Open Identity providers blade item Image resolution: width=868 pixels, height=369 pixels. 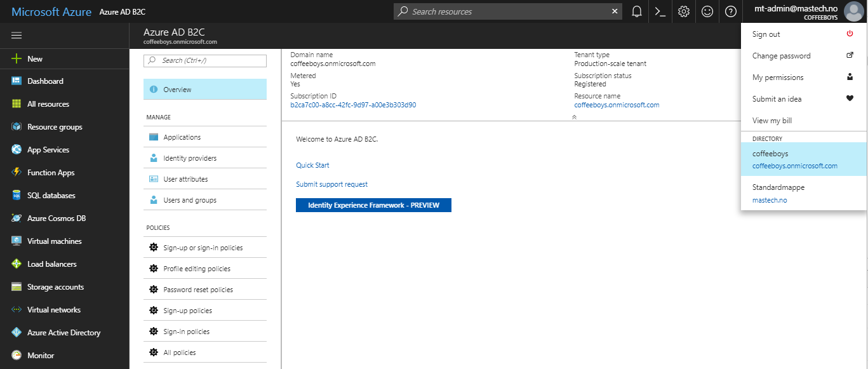click(x=189, y=158)
